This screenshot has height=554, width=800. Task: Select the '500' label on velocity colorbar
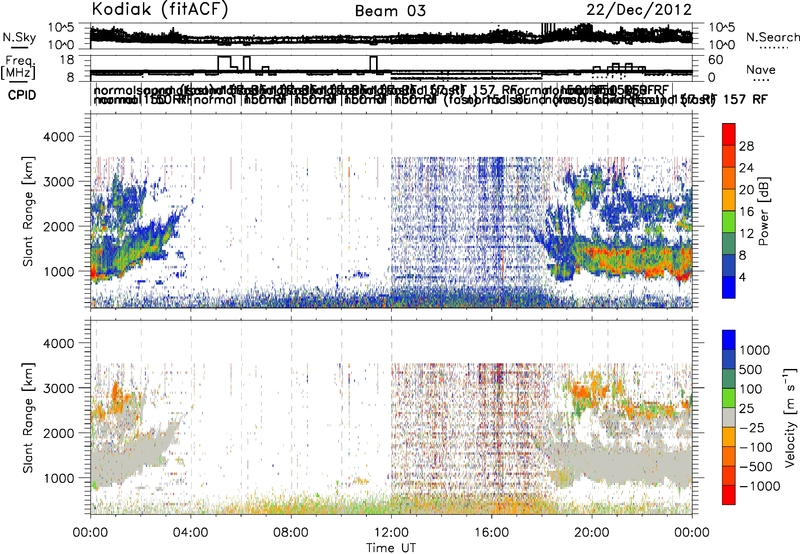pos(751,369)
